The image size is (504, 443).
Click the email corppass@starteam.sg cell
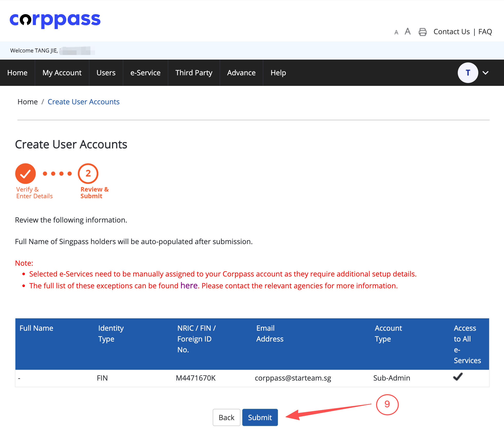293,378
